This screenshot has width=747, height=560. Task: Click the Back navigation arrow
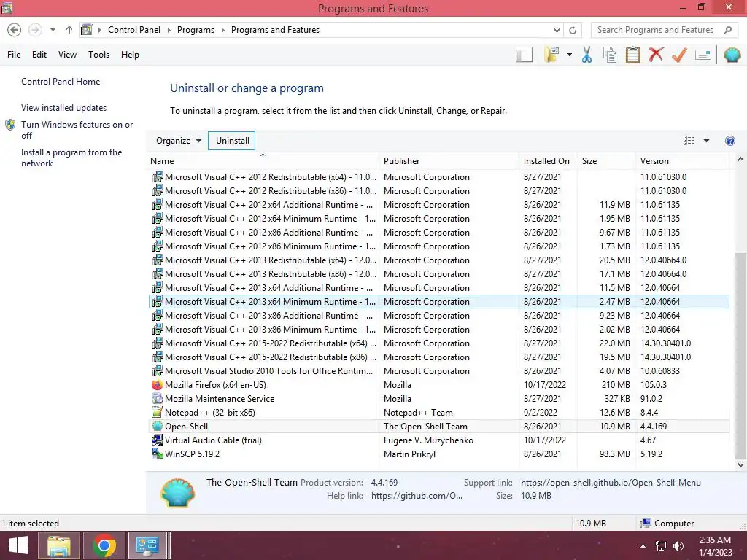click(15, 30)
